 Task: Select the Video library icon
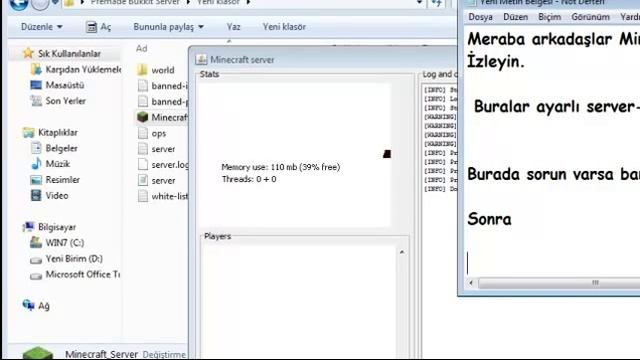point(36,195)
